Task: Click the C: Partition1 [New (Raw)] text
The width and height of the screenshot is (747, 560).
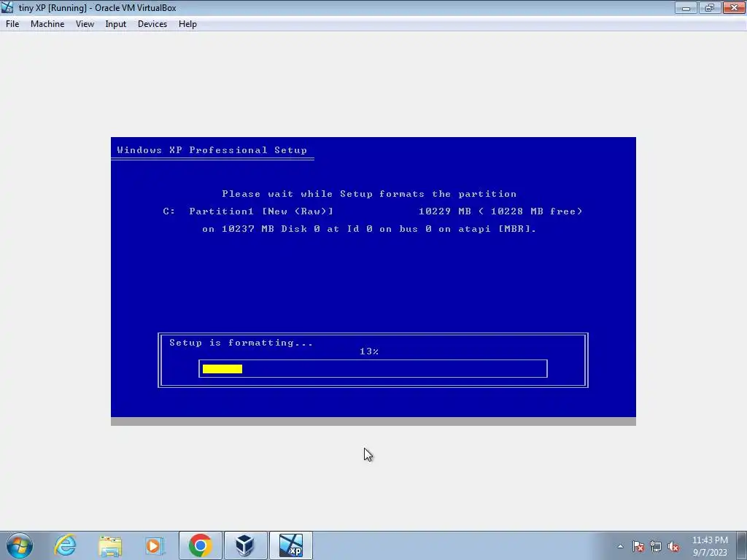Action: click(248, 211)
